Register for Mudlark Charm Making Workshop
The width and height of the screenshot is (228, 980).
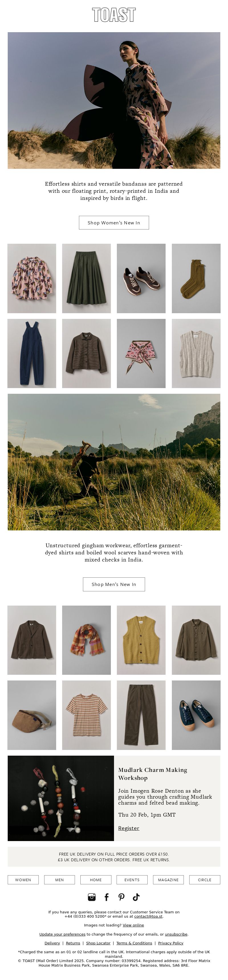point(129,828)
